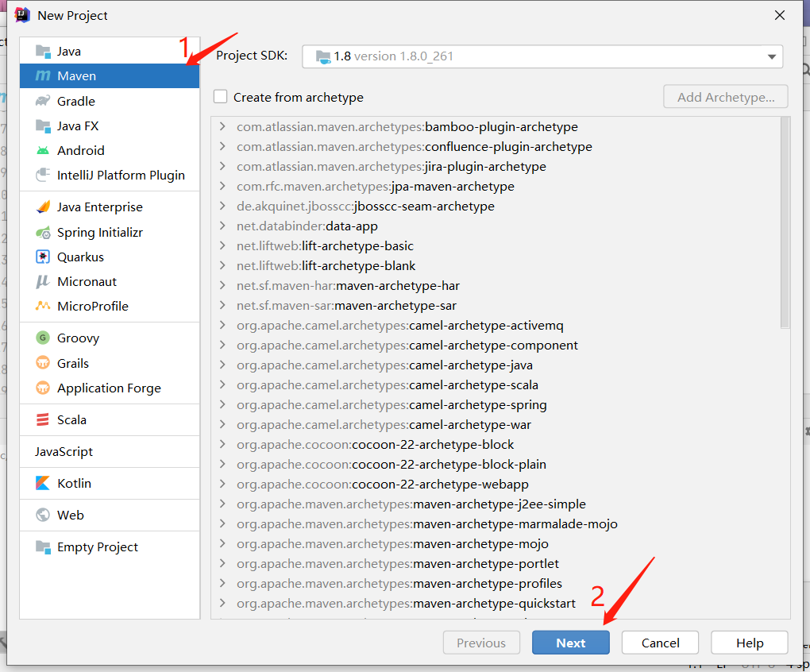Expand jbosscc-seam-archetype entry
810x672 pixels.
[222, 206]
